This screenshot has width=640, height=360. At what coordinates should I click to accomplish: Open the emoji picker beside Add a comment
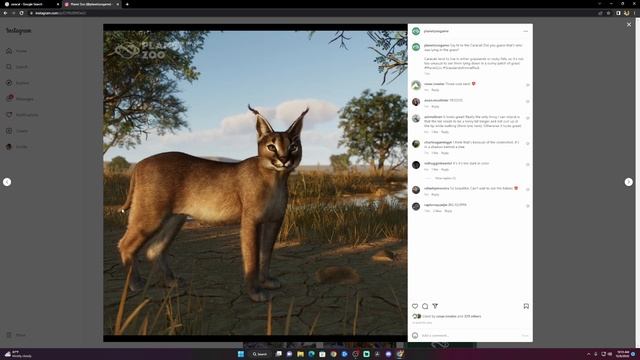click(x=415, y=336)
